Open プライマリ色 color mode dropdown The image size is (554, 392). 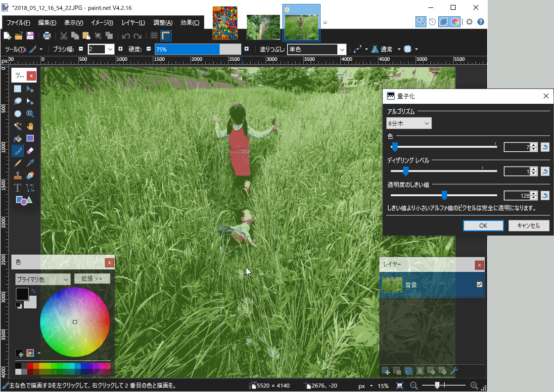click(43, 279)
